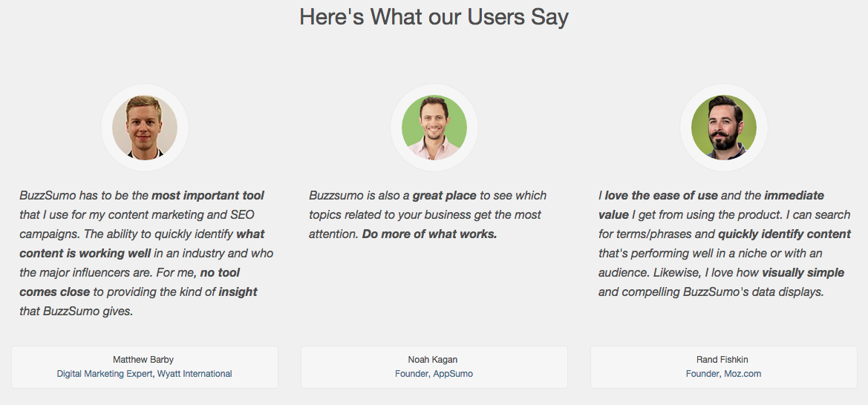Click the Rand Fishkin name label
868x405 pixels.
pos(722,360)
